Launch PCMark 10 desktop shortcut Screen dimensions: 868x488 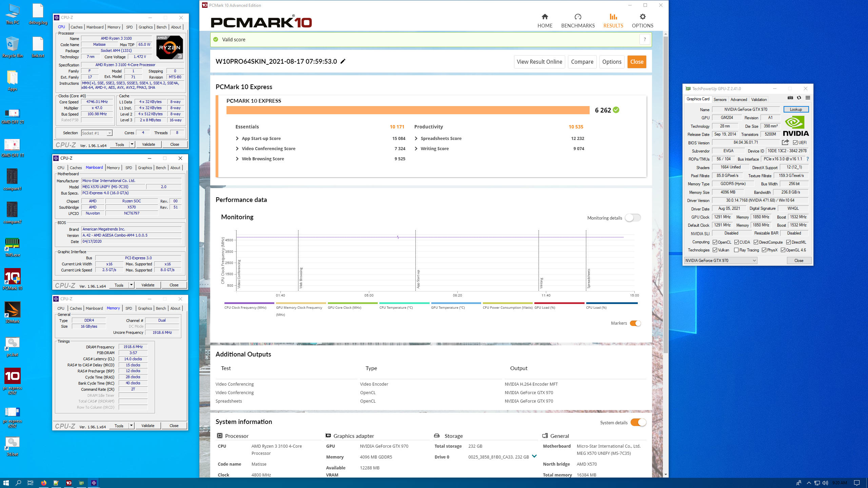pos(12,280)
